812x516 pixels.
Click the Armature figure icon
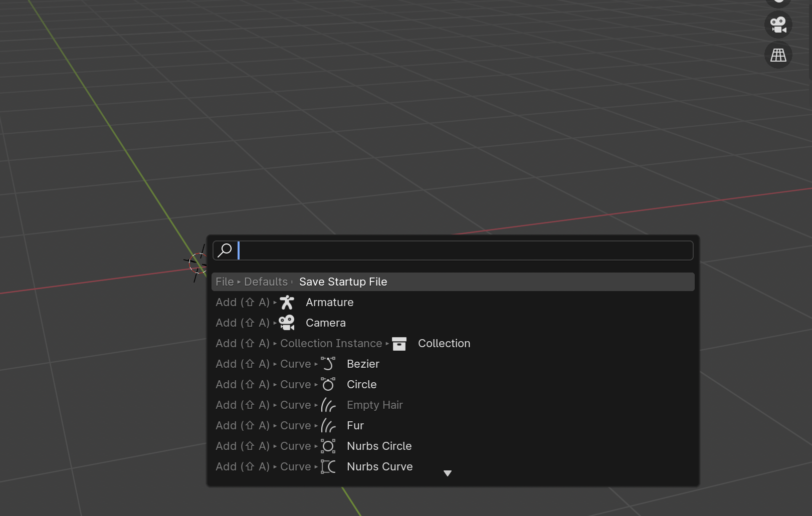coord(287,302)
